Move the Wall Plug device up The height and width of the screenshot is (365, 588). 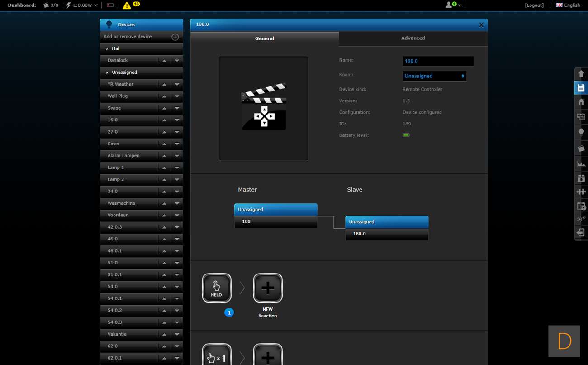point(164,96)
